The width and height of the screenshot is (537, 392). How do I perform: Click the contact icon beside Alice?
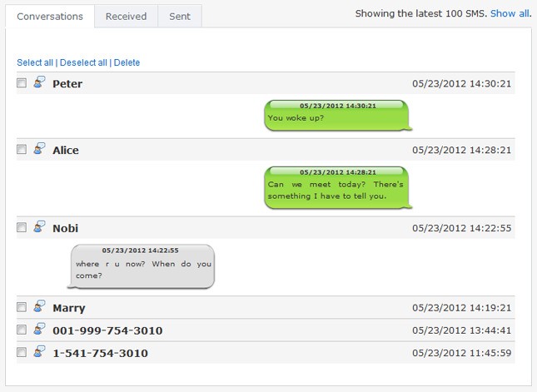coord(38,149)
